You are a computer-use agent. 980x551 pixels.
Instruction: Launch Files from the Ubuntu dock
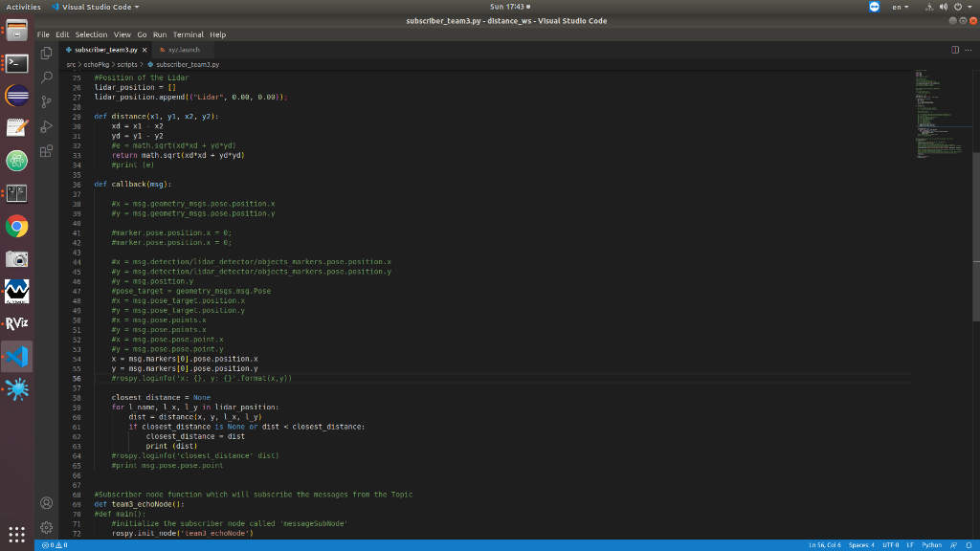tap(17, 31)
